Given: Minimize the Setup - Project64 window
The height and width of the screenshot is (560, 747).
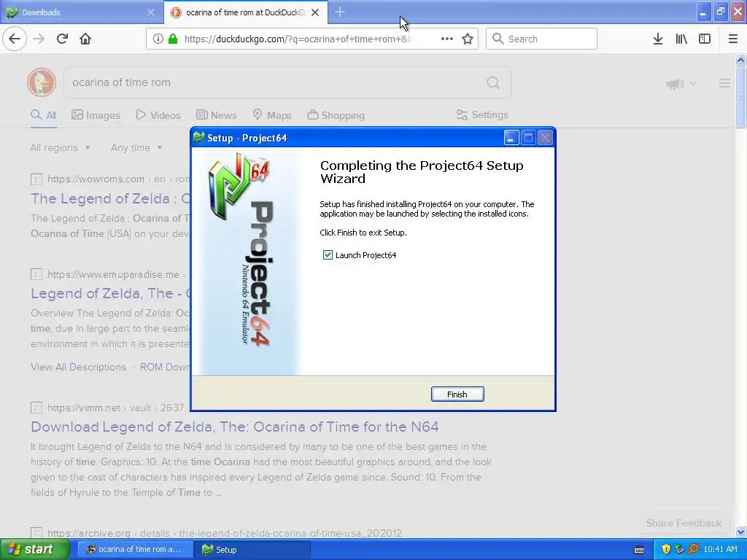Looking at the screenshot, I should pos(511,138).
